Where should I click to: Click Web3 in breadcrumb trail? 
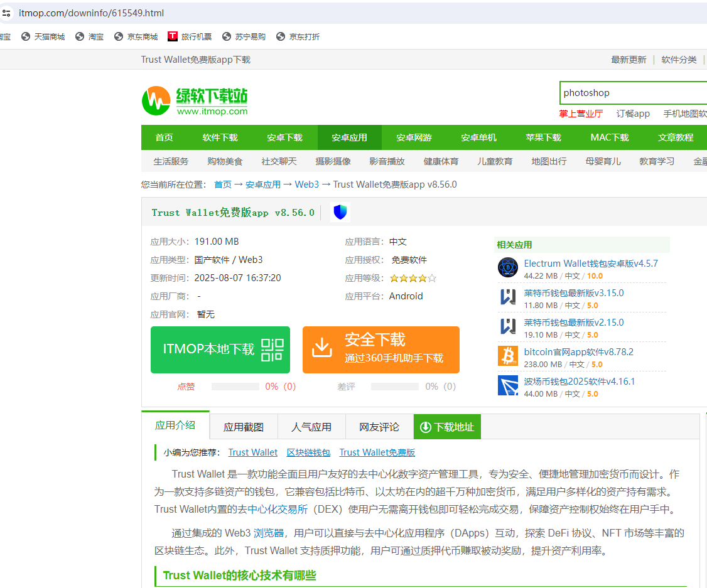(x=306, y=184)
